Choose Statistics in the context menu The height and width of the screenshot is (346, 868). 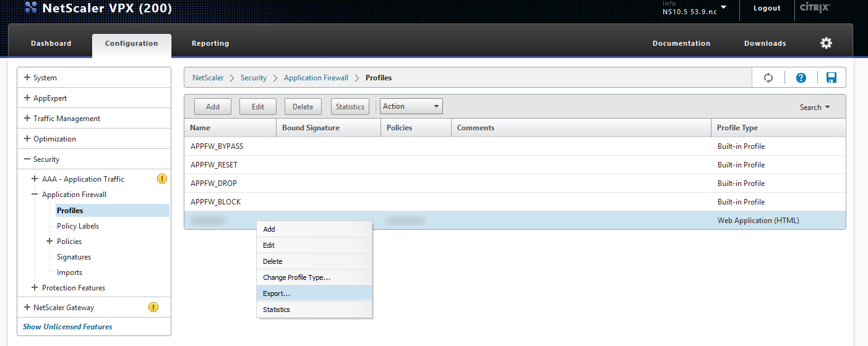315,310
